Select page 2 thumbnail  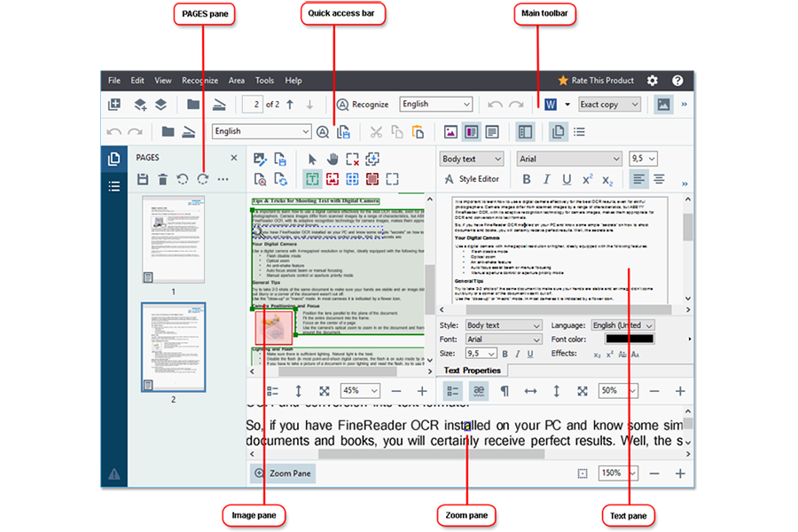click(174, 348)
